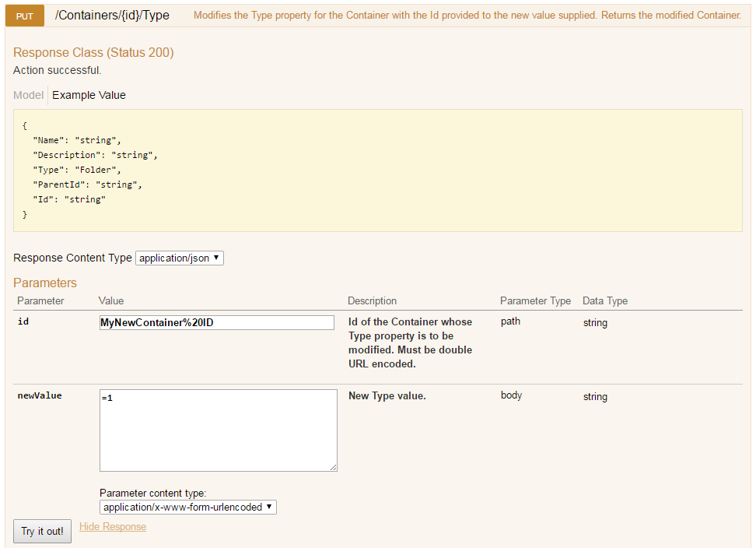
Task: Click the PUT method badge
Action: click(x=25, y=16)
